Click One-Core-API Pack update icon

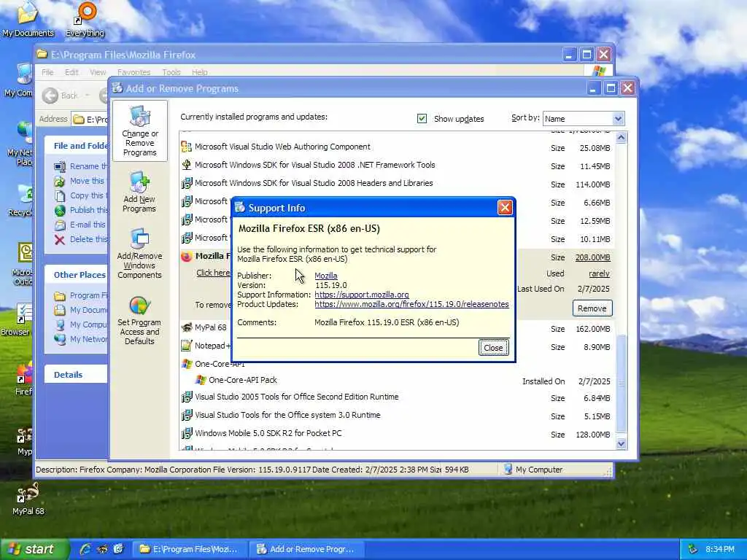[x=201, y=380]
